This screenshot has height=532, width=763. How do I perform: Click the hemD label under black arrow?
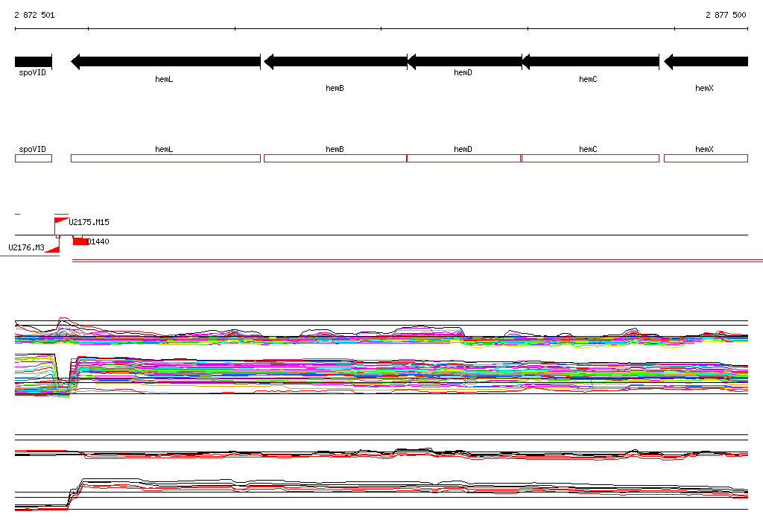tap(463, 72)
